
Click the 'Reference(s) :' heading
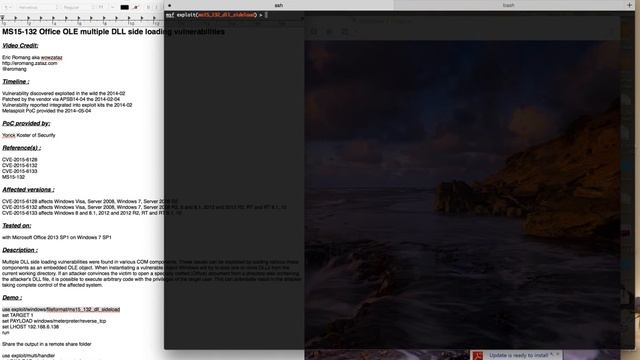(21, 147)
